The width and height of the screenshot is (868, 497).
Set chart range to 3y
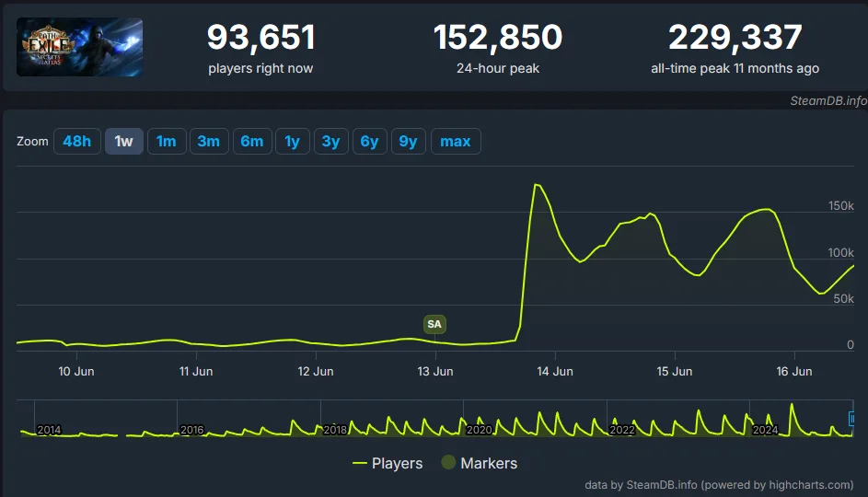330,141
